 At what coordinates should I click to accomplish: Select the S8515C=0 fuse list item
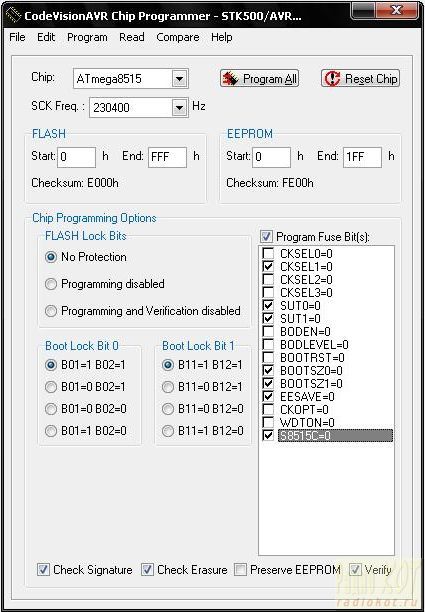(335, 436)
